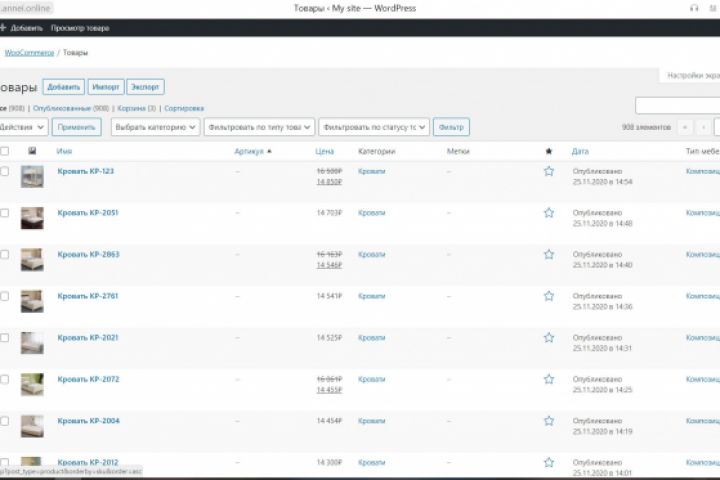
Task: Open product Кровать КР-2863
Action: (x=88, y=254)
